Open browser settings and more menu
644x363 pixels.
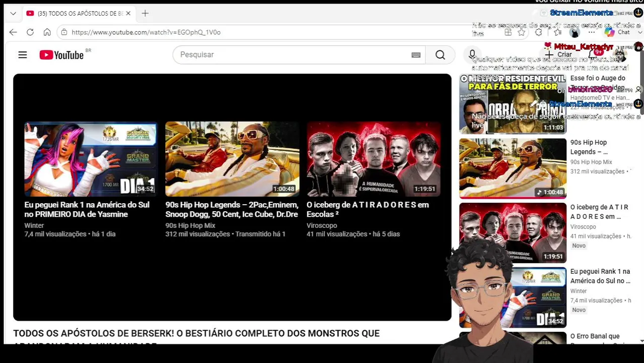tap(592, 32)
